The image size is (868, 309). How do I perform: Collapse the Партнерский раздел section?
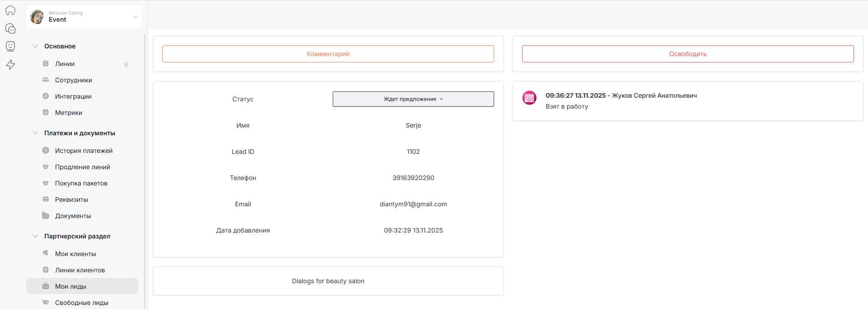tap(35, 236)
